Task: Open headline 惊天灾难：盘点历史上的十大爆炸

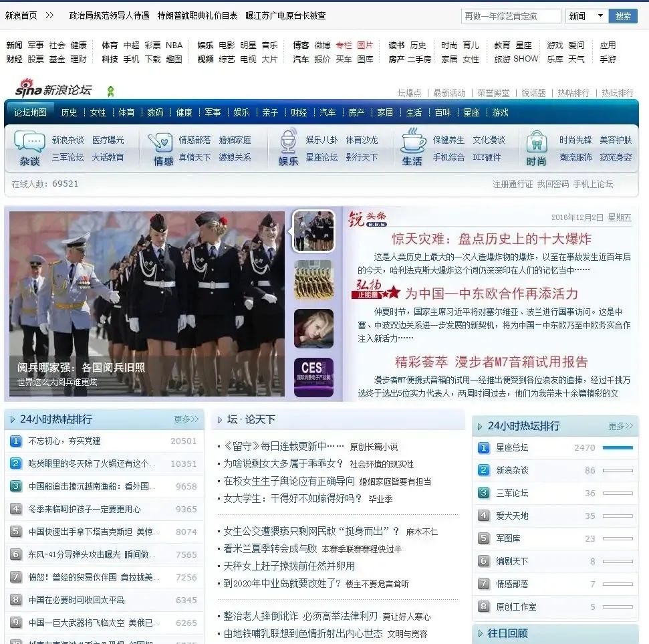Action: point(491,239)
